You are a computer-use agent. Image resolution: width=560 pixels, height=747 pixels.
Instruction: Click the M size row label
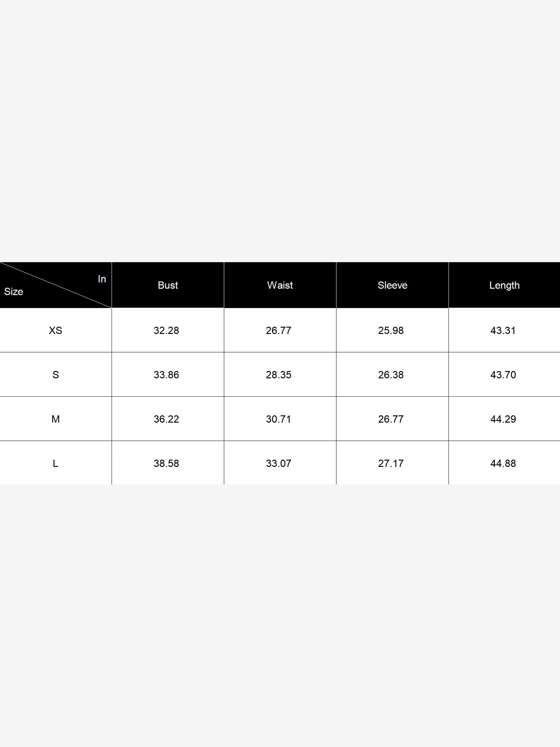click(x=56, y=419)
